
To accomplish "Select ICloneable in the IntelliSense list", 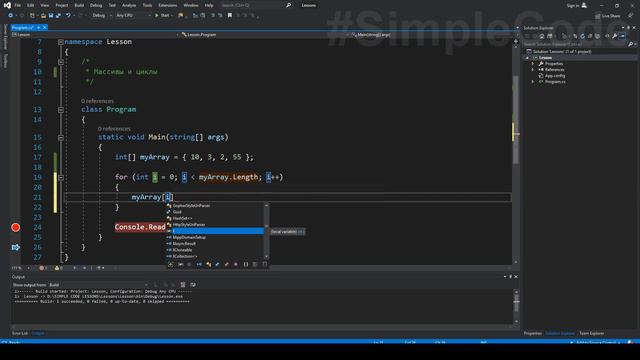I will tap(182, 250).
